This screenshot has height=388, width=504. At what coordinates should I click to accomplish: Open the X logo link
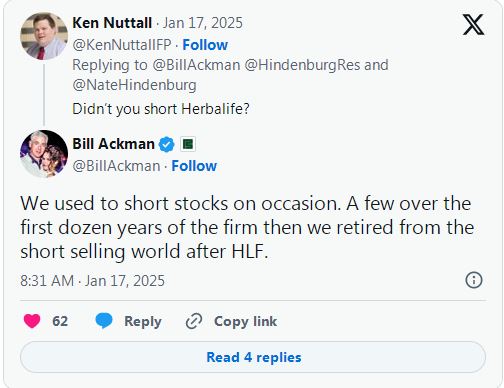(473, 25)
